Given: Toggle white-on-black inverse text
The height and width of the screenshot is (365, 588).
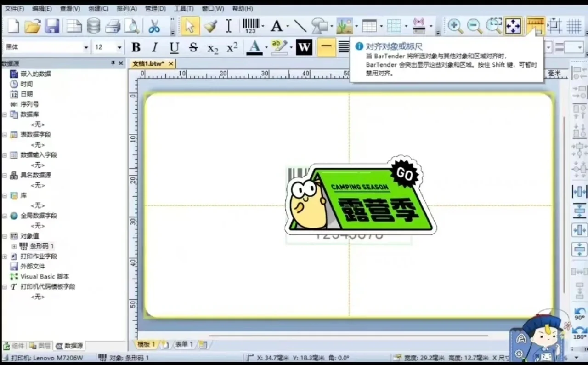Looking at the screenshot, I should [304, 47].
